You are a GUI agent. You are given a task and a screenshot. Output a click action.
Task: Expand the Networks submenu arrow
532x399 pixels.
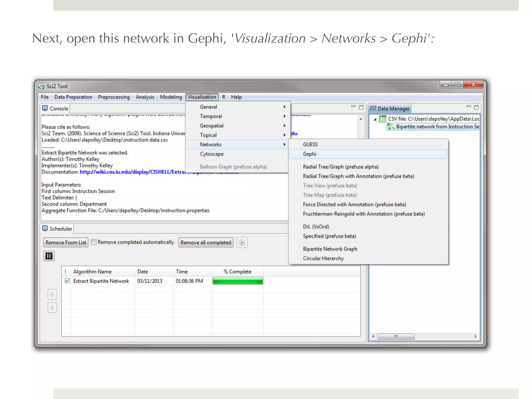[x=284, y=144]
